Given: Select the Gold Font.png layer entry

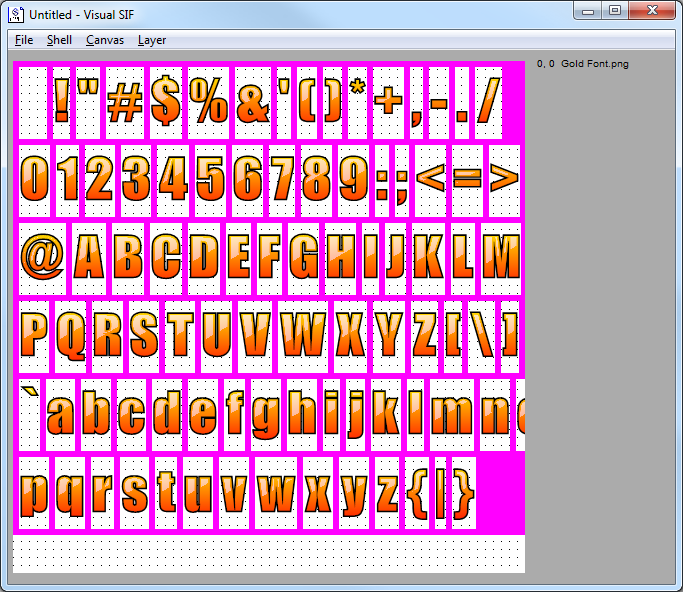Looking at the screenshot, I should pyautogui.click(x=582, y=64).
